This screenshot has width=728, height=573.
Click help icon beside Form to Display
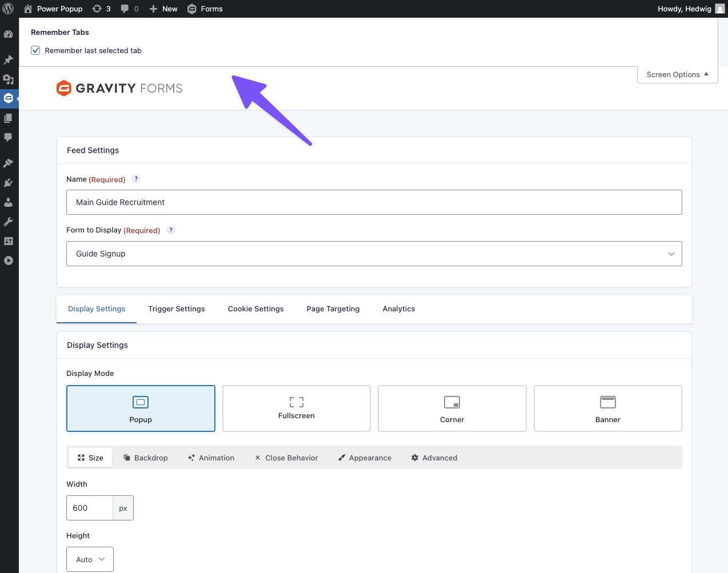[x=171, y=230]
